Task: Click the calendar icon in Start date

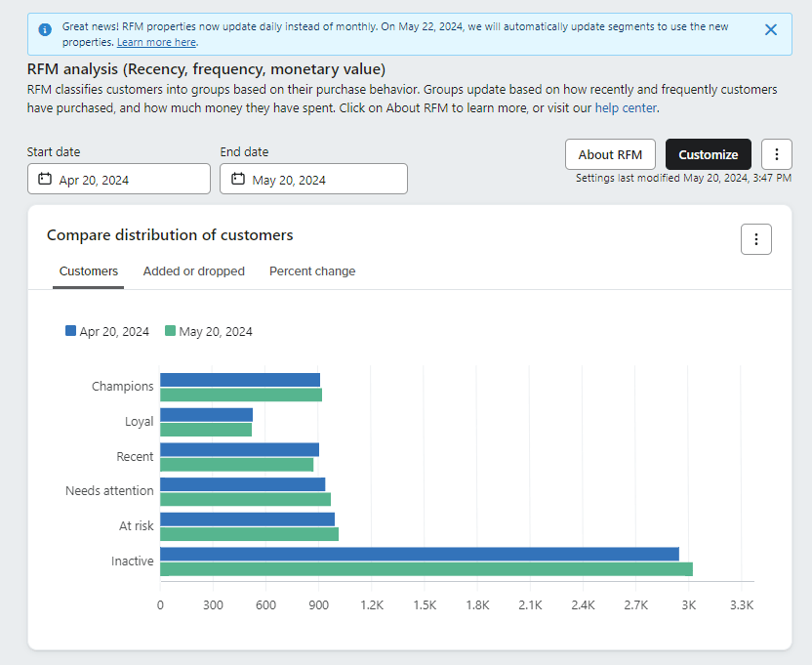Action: (45, 180)
